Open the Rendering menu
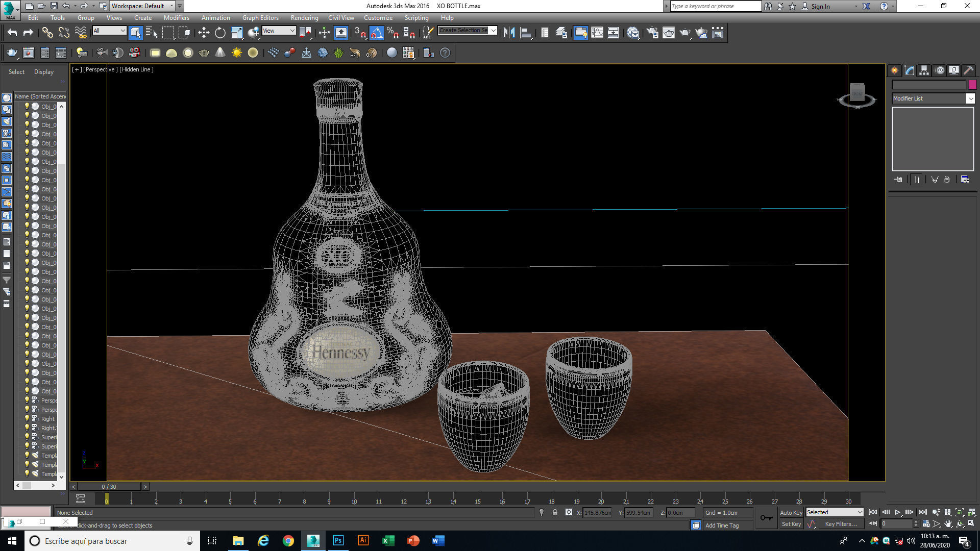The height and width of the screenshot is (551, 980). pos(304,18)
